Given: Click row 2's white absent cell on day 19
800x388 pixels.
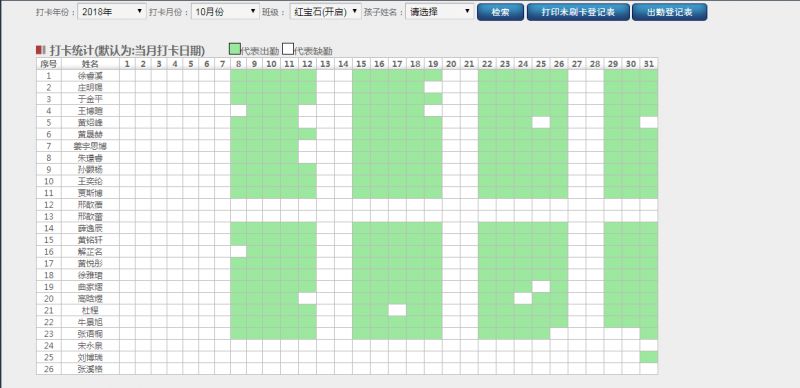Looking at the screenshot, I should 433,87.
